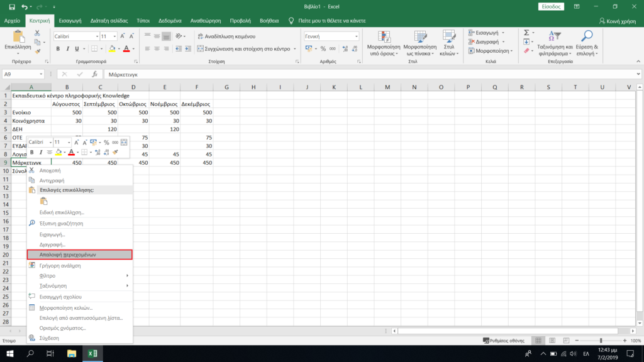This screenshot has height=362, width=644.
Task: Open Conditional Formatting (Μορφοποίηση υπό όρους)
Action: point(384,43)
